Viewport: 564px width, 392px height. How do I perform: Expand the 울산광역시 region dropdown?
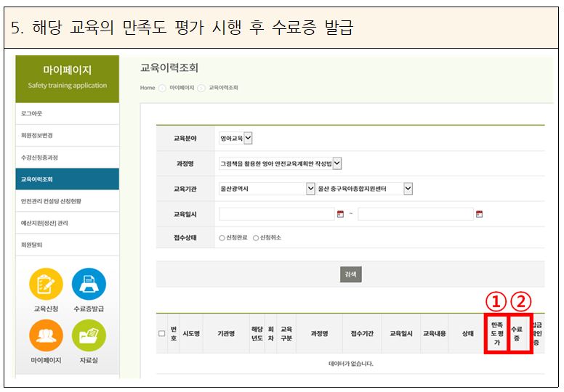pyautogui.click(x=310, y=189)
